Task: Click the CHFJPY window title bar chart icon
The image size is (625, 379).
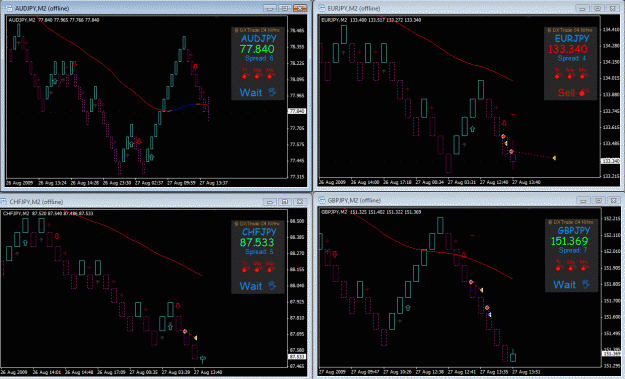Action: tap(4, 202)
